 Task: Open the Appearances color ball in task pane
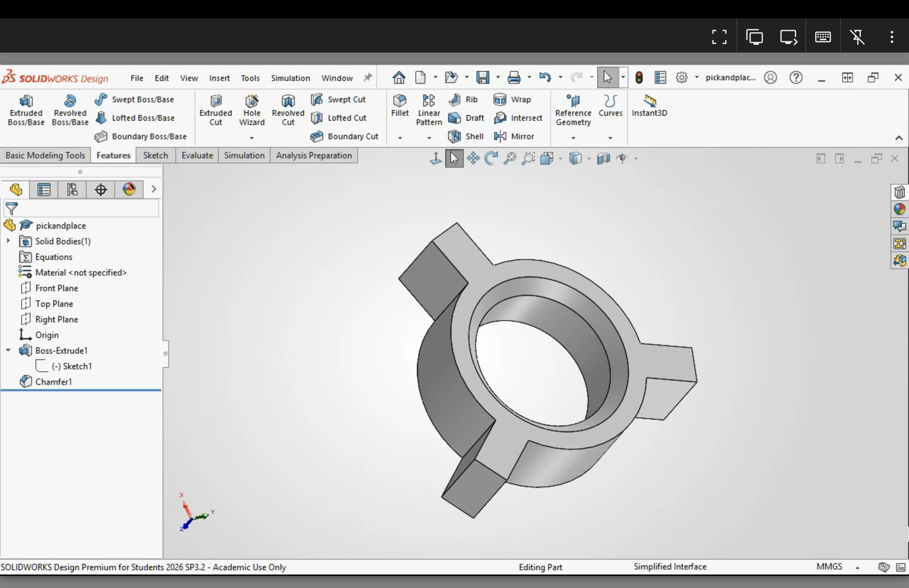(x=899, y=209)
